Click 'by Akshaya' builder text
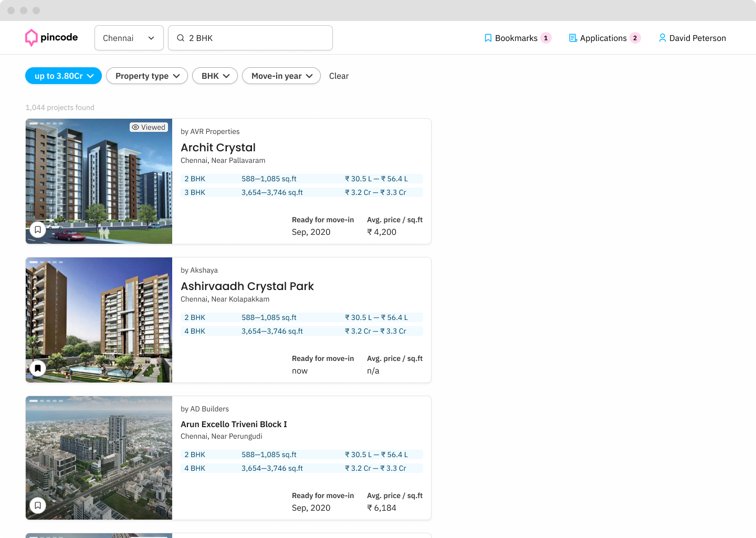Viewport: 756px width, 538px height. pos(199,270)
